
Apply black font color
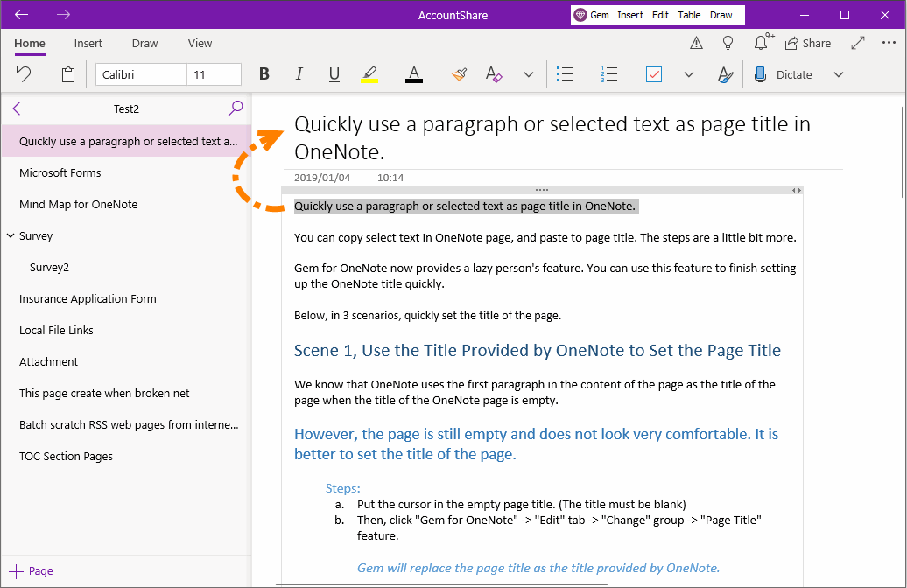pyautogui.click(x=413, y=74)
